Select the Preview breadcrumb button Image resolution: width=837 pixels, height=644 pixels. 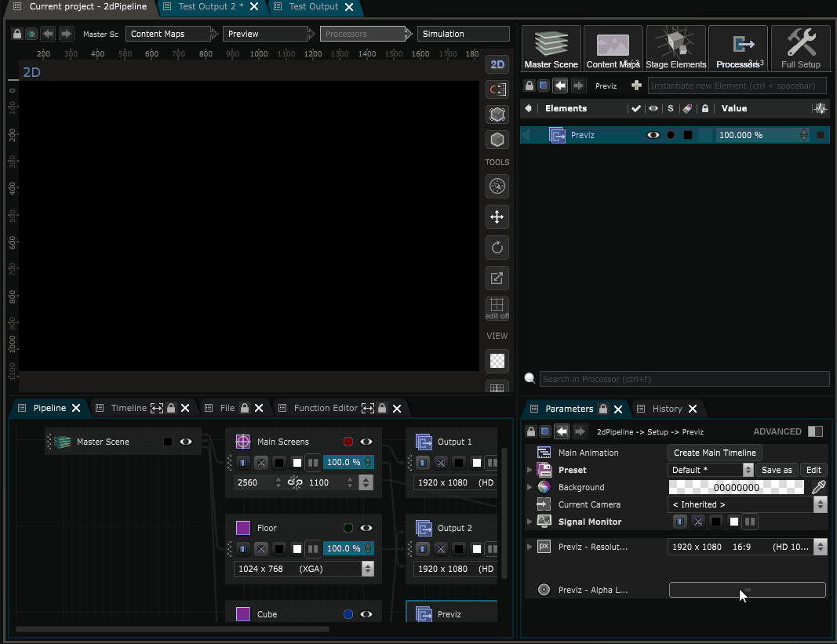coord(267,35)
